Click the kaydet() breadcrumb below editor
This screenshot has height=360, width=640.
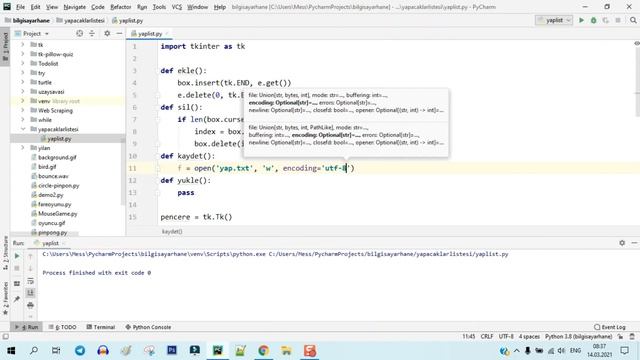click(172, 231)
